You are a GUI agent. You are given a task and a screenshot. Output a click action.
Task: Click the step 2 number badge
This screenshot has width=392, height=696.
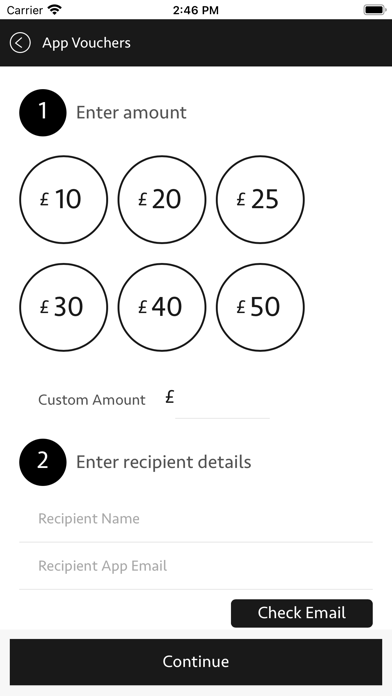click(x=43, y=462)
